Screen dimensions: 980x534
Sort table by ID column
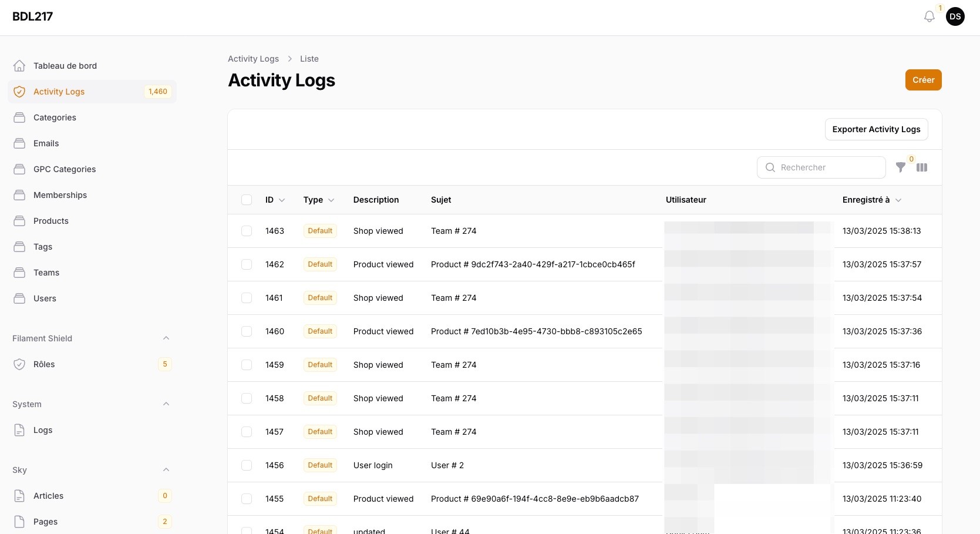(x=275, y=200)
